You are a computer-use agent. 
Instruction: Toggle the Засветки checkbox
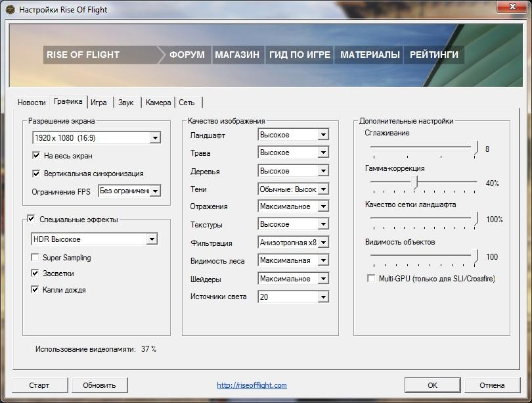point(35,273)
